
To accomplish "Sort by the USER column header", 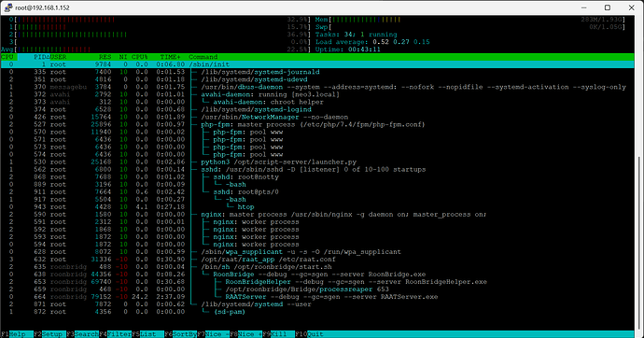I will tap(58, 57).
